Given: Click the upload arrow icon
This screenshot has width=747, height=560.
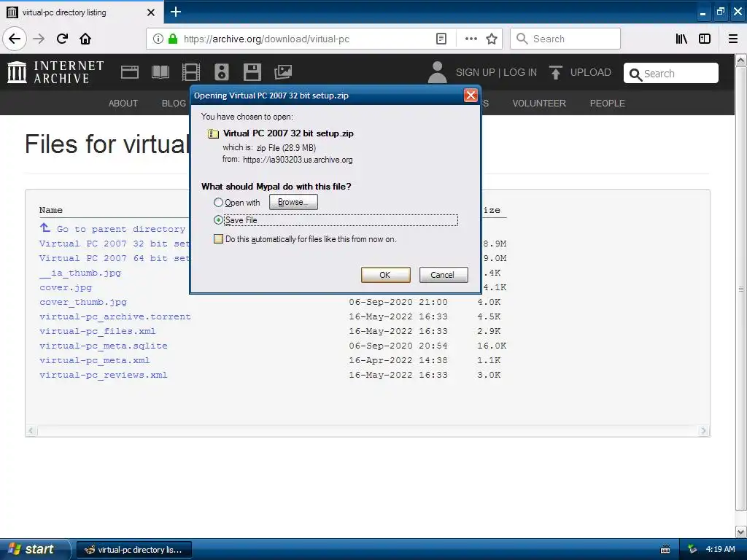Looking at the screenshot, I should pos(555,72).
